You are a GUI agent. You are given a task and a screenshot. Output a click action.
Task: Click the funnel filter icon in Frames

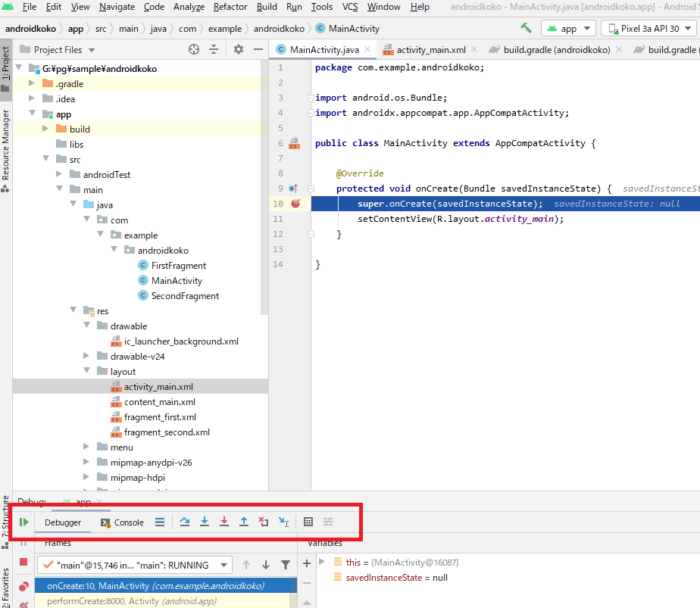[286, 565]
